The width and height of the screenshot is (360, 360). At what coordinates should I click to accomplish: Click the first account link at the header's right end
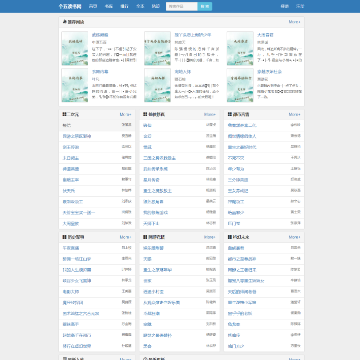pos(285,6)
